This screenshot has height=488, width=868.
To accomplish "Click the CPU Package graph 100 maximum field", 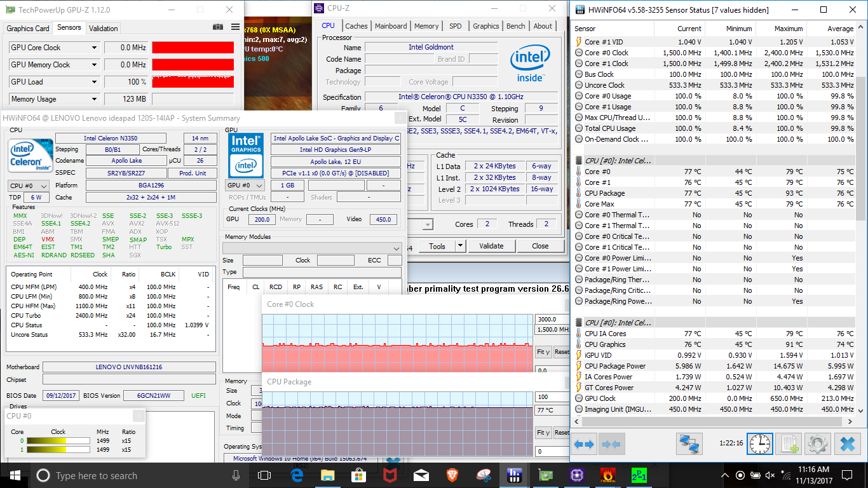I will pyautogui.click(x=553, y=397).
